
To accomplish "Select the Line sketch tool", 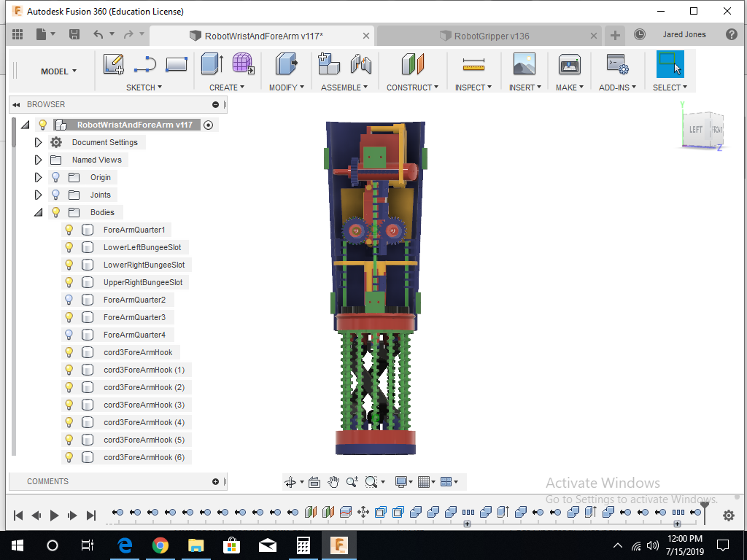I will pyautogui.click(x=145, y=64).
